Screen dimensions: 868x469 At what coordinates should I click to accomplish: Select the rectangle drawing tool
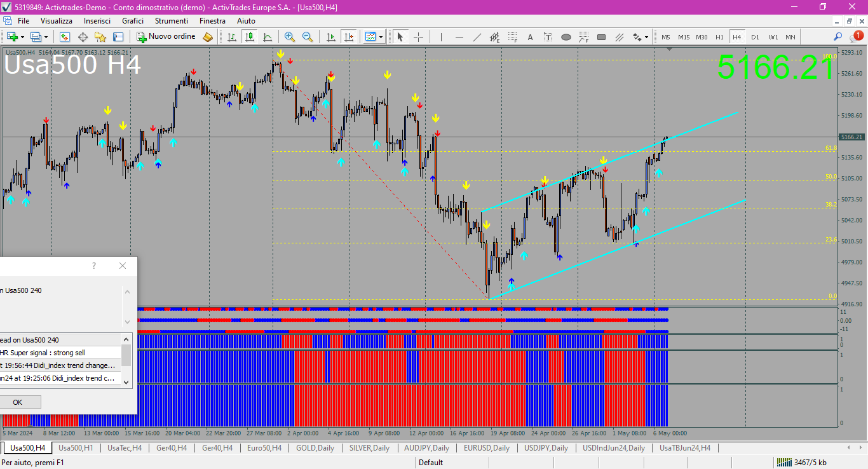(x=601, y=37)
